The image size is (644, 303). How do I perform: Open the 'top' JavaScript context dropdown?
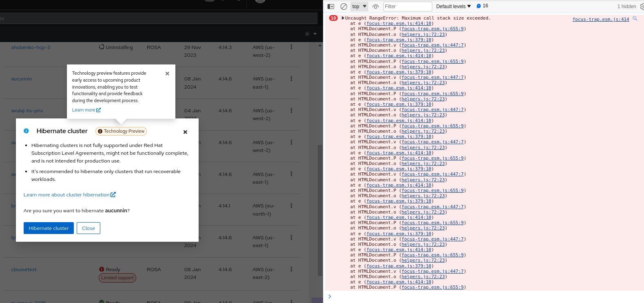tap(359, 7)
